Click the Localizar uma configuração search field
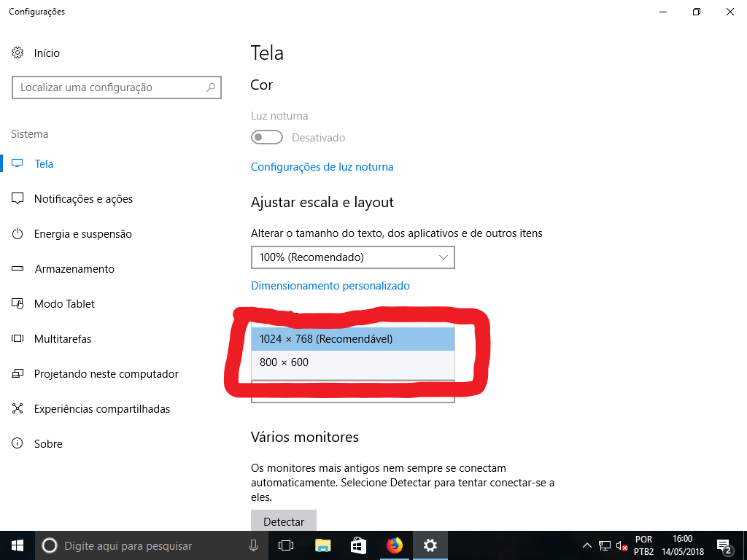This screenshot has width=747, height=560. click(x=117, y=87)
